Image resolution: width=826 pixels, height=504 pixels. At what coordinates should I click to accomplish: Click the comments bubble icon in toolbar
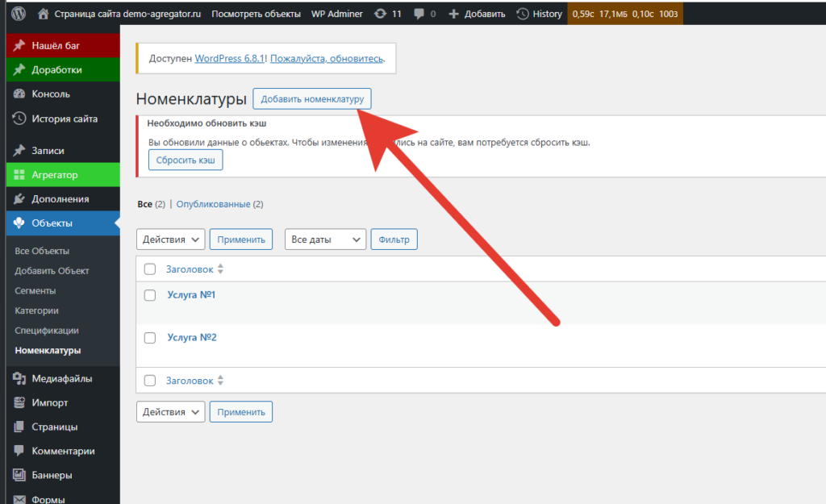(x=419, y=14)
